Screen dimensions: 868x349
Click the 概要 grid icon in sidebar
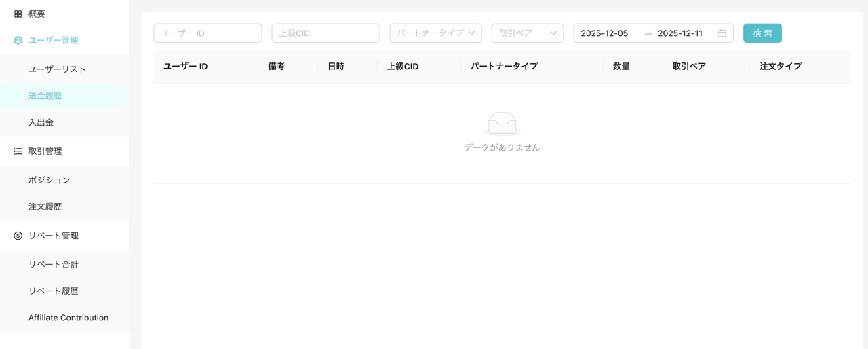point(18,14)
